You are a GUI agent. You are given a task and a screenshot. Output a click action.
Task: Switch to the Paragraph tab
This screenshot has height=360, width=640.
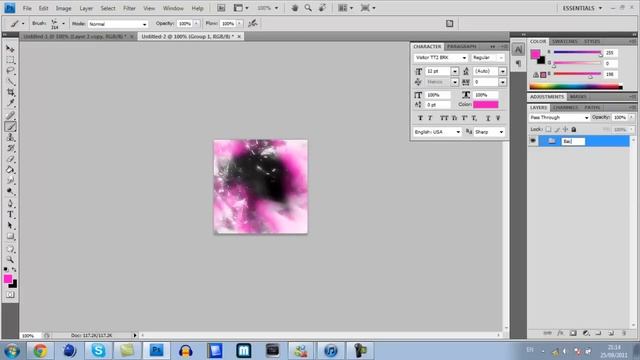coord(462,47)
